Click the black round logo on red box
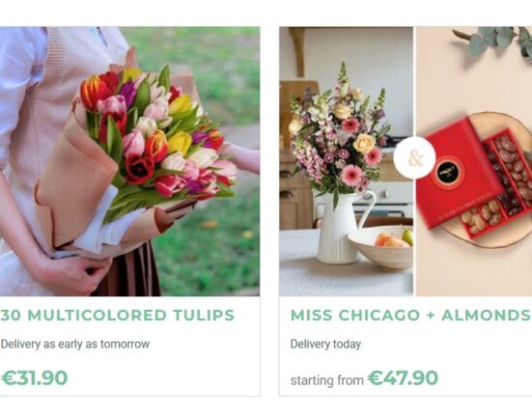 [450, 172]
